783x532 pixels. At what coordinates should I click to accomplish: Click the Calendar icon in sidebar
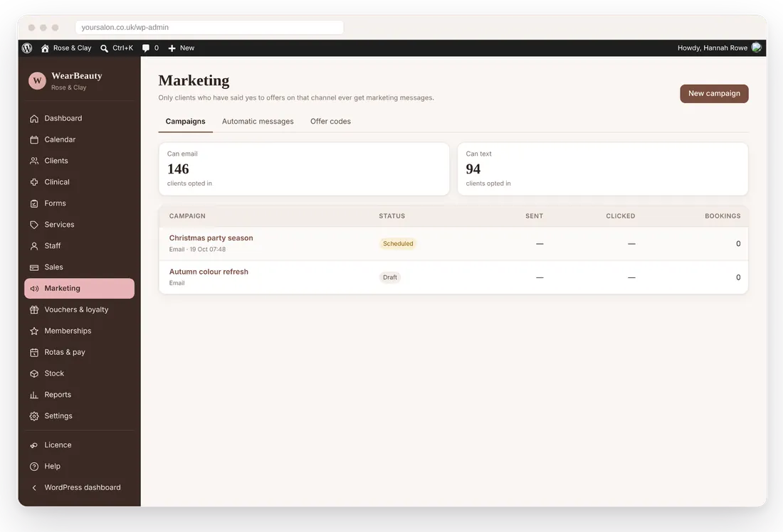pyautogui.click(x=34, y=139)
